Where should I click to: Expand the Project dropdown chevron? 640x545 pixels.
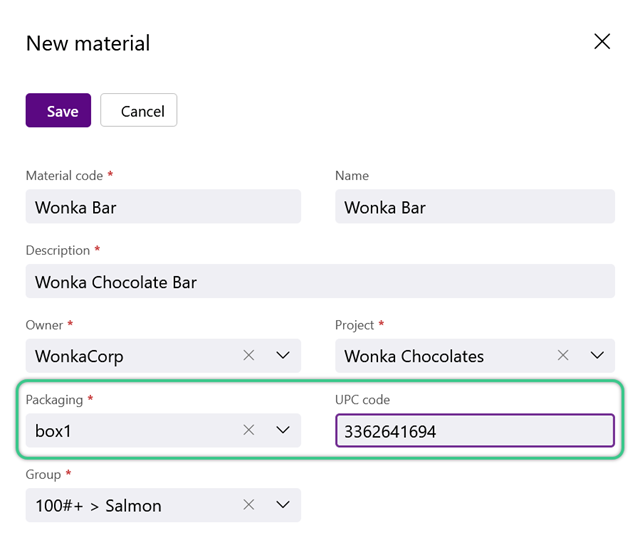pyautogui.click(x=597, y=355)
